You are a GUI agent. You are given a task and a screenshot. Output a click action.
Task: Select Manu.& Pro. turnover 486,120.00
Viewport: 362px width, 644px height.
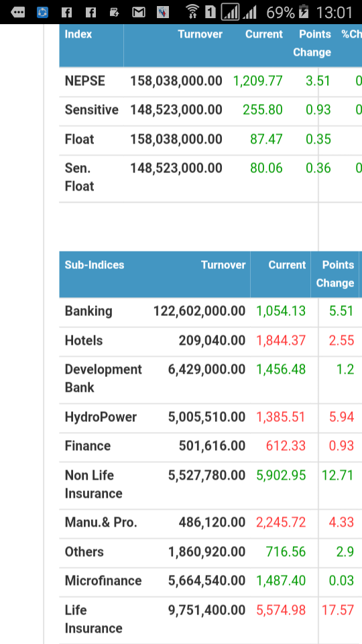click(213, 523)
